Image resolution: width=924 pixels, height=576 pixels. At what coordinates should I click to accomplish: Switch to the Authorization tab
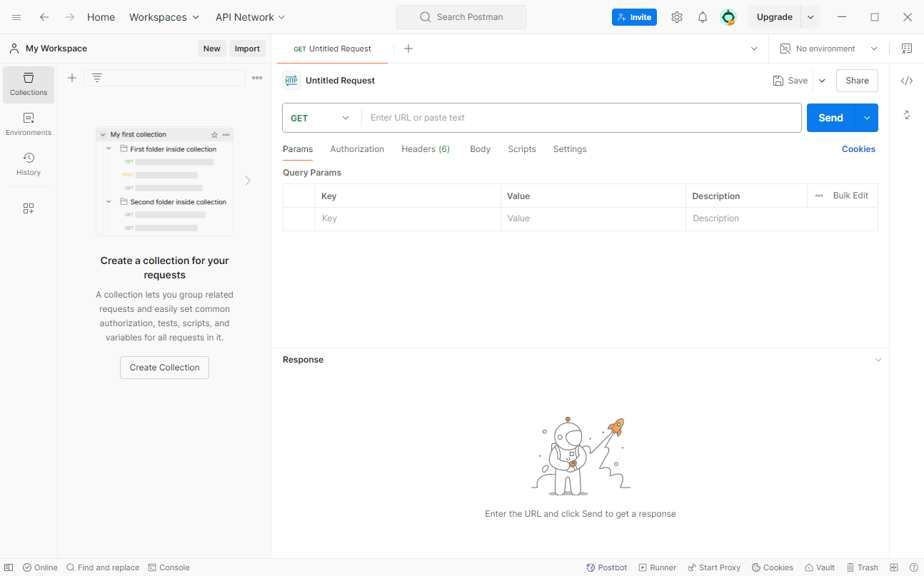pos(357,149)
